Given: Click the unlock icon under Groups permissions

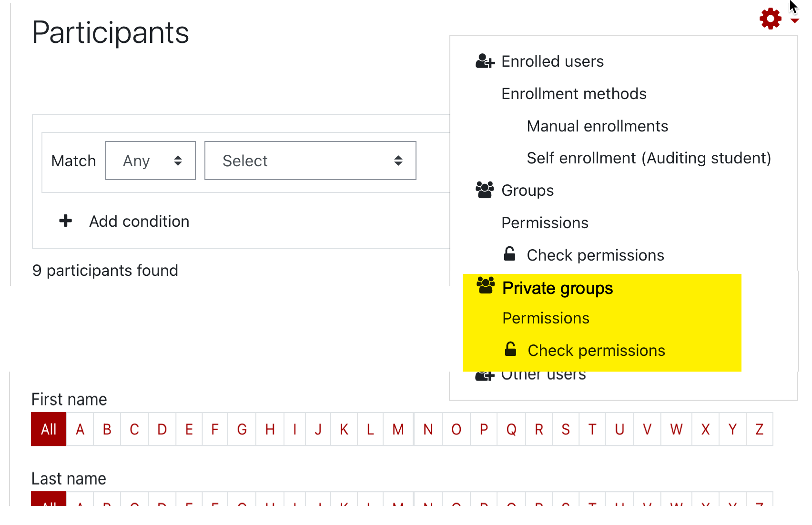Looking at the screenshot, I should [x=509, y=254].
